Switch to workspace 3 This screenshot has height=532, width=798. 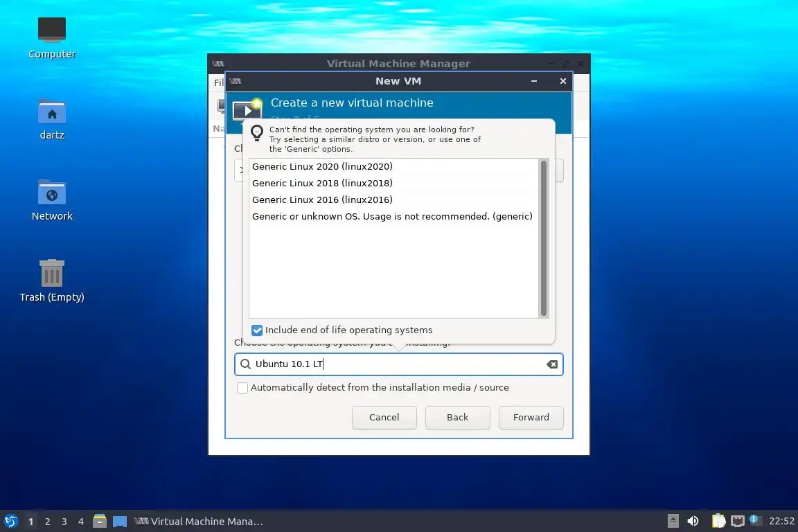pyautogui.click(x=64, y=522)
